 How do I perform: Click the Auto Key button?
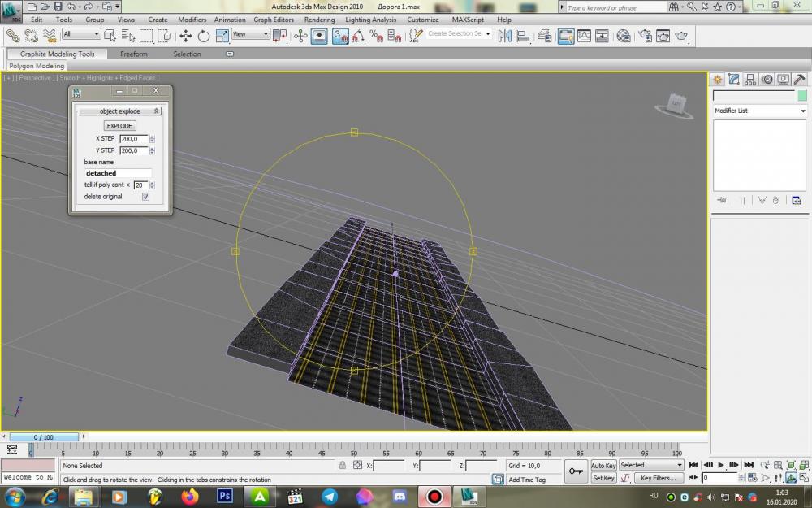pos(603,466)
